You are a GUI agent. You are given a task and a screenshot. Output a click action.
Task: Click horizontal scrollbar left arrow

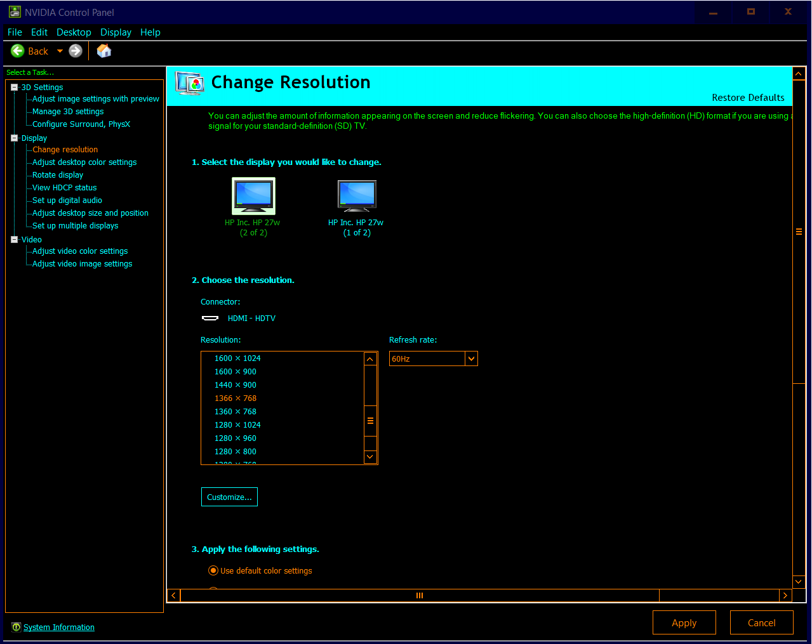[x=173, y=595]
